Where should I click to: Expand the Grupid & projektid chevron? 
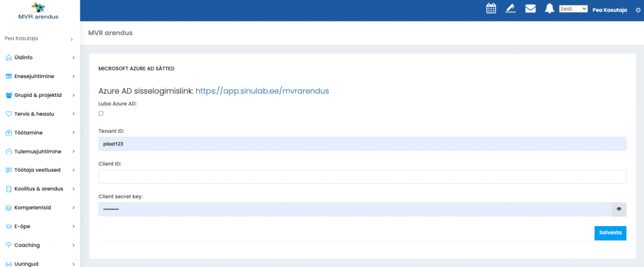click(x=74, y=95)
